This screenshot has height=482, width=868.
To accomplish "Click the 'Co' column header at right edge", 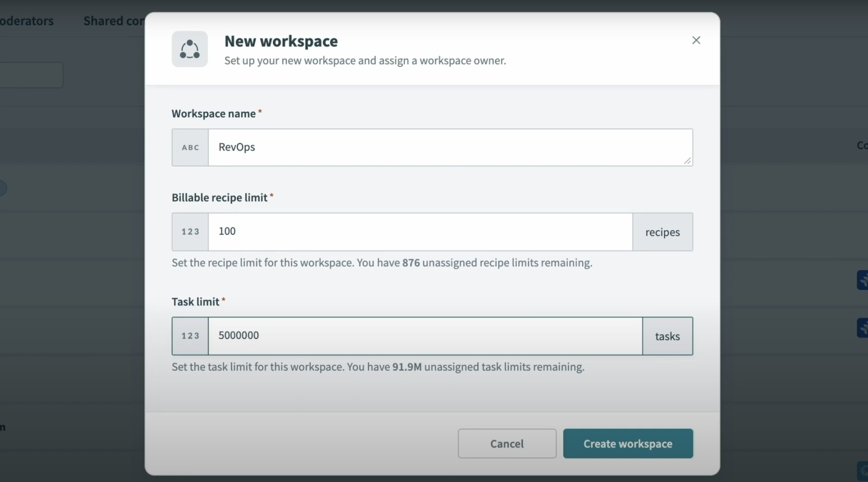I will point(862,145).
